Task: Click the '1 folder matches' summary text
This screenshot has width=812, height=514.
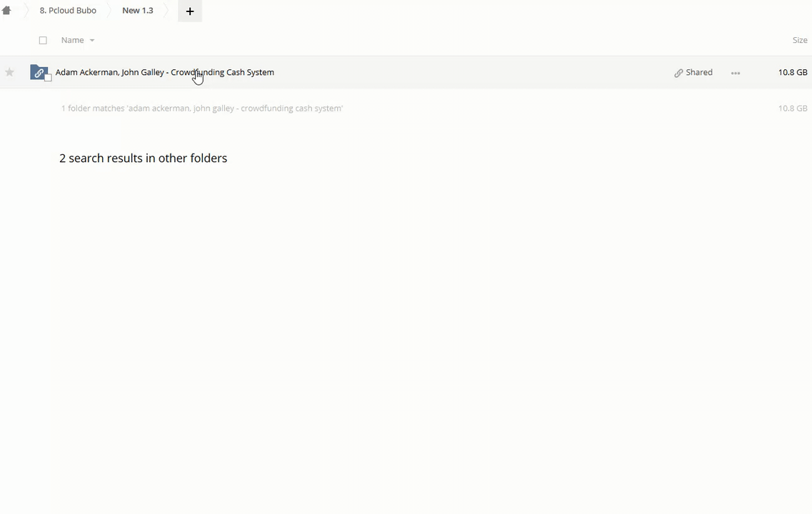Action: point(201,109)
